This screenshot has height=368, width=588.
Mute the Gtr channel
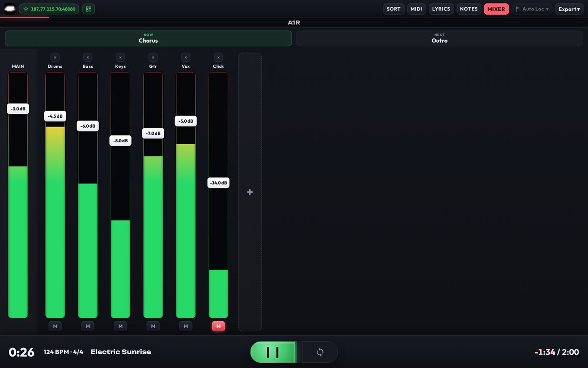click(153, 326)
